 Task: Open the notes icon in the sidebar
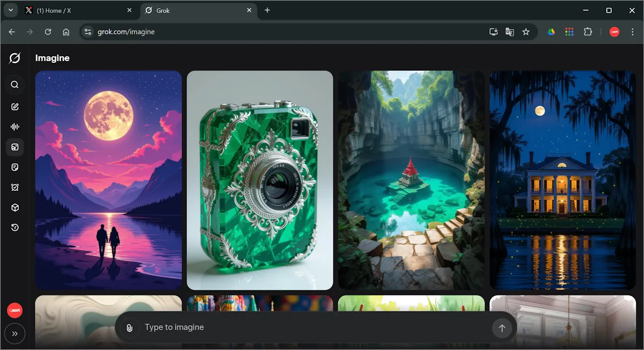[15, 167]
